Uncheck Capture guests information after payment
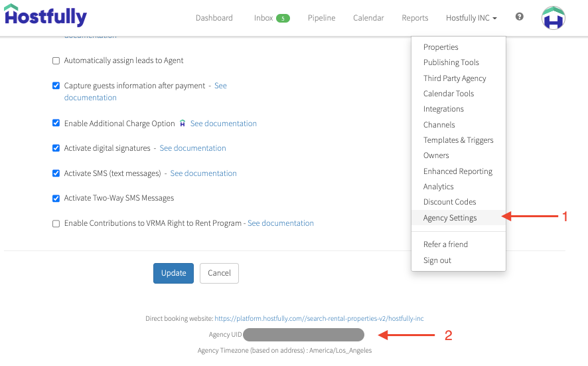 coord(56,86)
